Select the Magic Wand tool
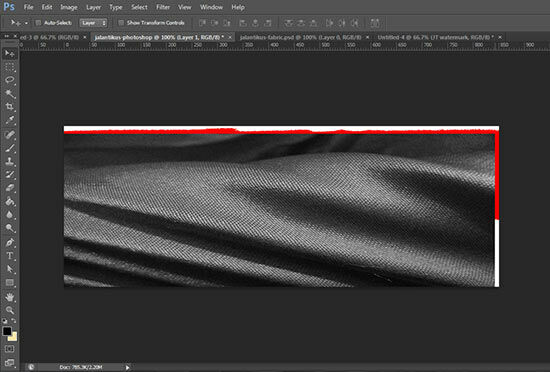The width and height of the screenshot is (550, 372). point(9,93)
